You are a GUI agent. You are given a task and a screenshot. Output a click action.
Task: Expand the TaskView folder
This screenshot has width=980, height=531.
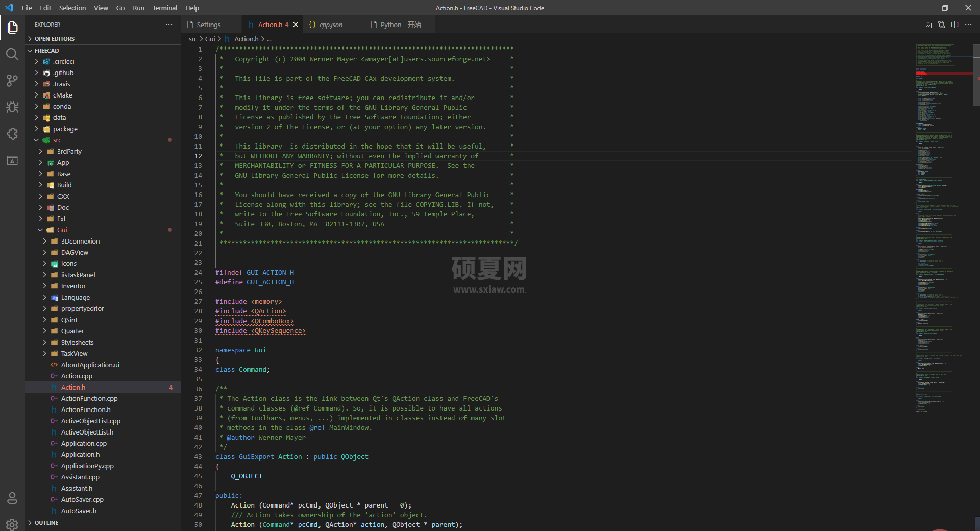coord(45,354)
